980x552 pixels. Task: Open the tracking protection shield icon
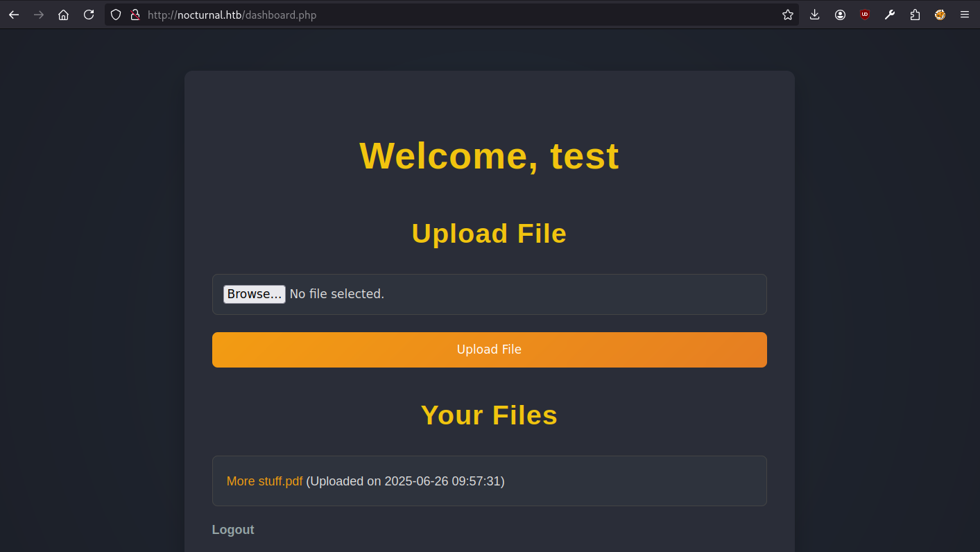(117, 15)
